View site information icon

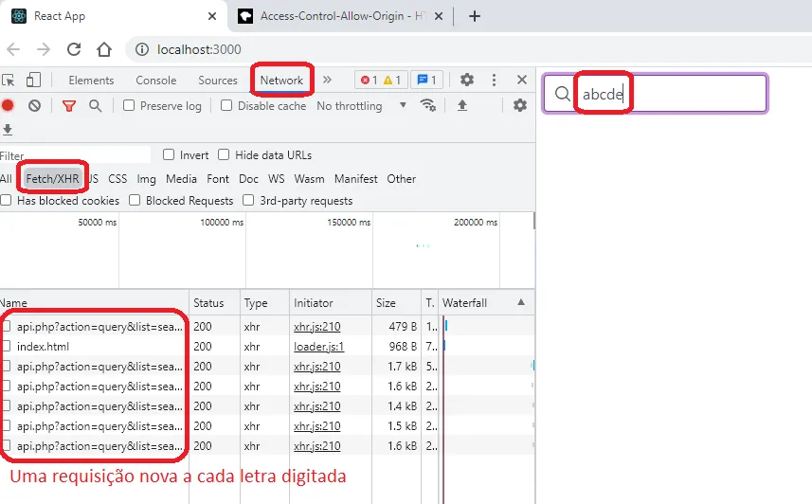pyautogui.click(x=141, y=49)
